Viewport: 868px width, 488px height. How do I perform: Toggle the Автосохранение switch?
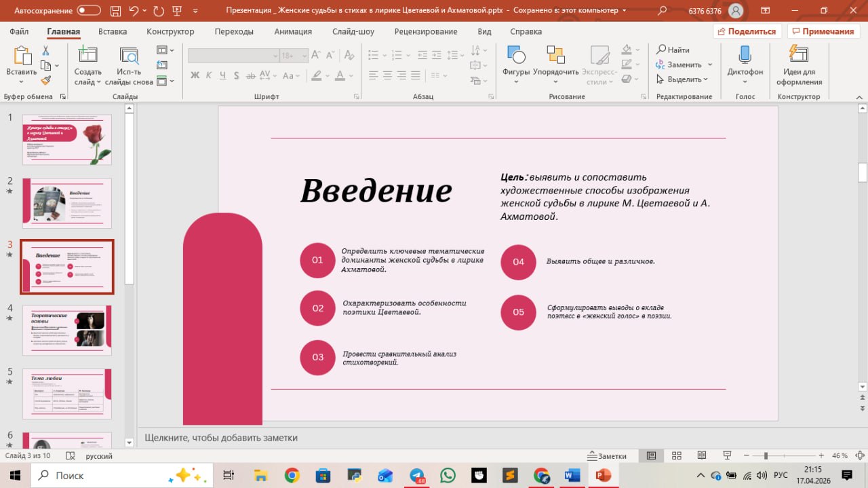[89, 11]
